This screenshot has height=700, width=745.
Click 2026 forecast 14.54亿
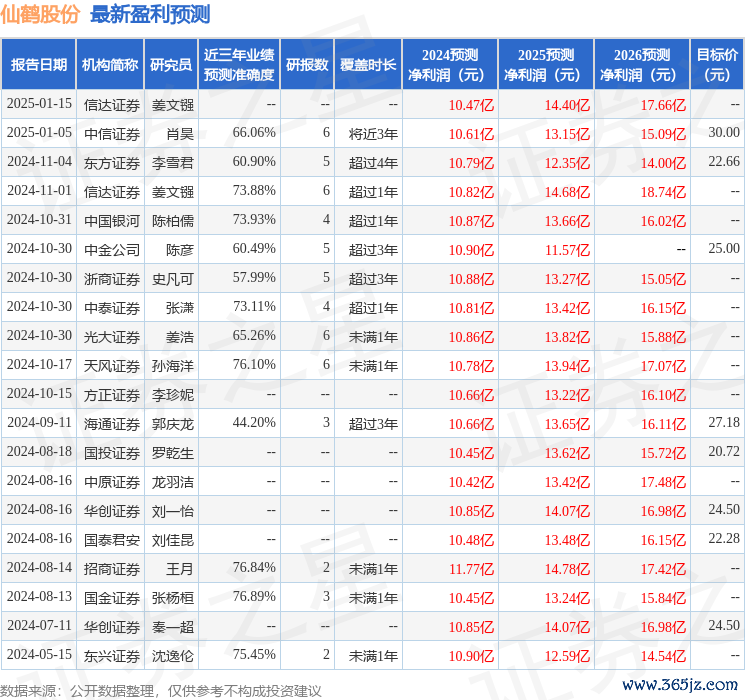tap(663, 656)
